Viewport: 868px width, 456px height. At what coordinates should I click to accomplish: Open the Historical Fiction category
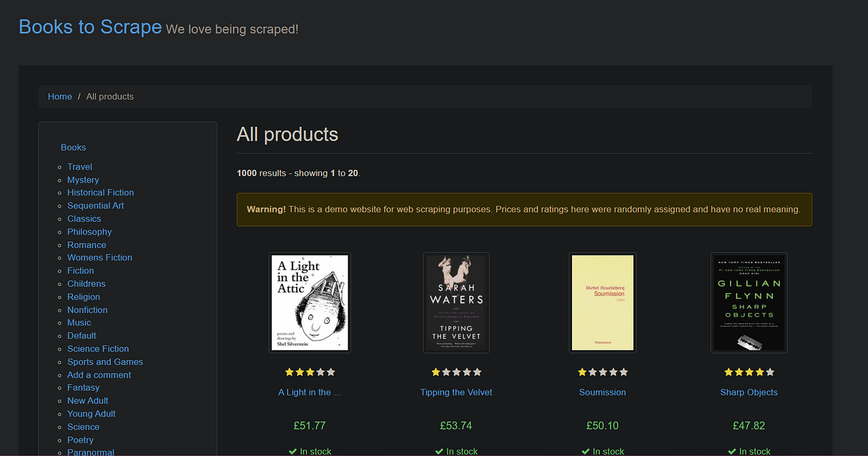[101, 192]
